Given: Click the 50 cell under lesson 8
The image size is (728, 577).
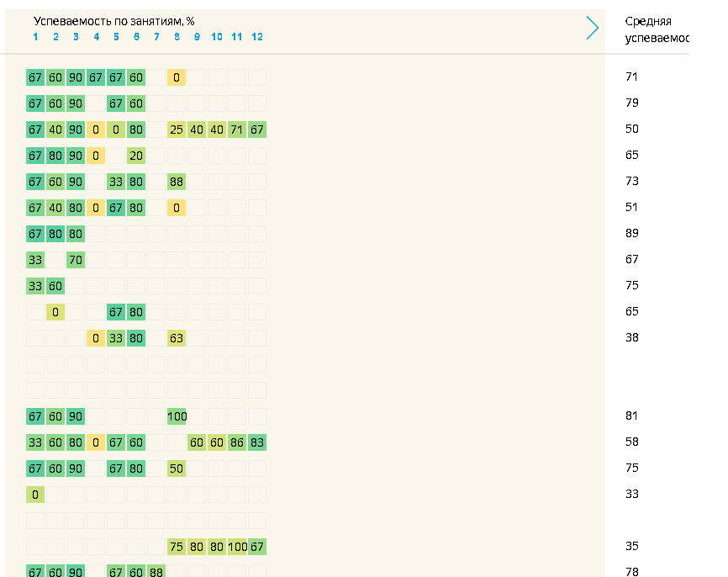Looking at the screenshot, I should (177, 468).
